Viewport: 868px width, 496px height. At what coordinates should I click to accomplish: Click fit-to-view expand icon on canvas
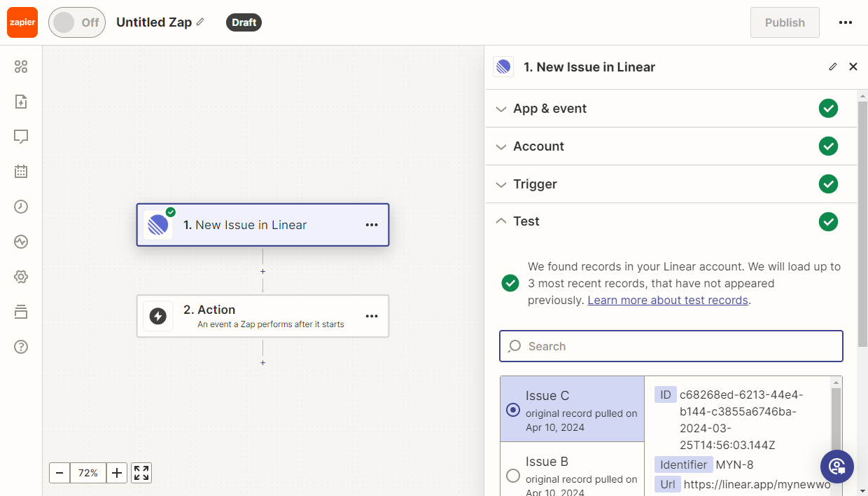(x=141, y=473)
